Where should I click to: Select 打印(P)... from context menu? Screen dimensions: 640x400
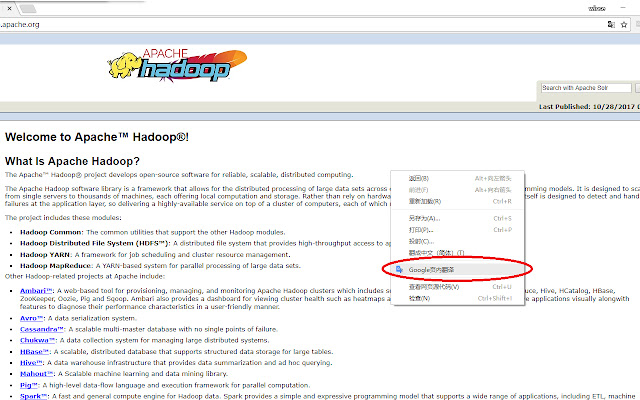click(458, 230)
